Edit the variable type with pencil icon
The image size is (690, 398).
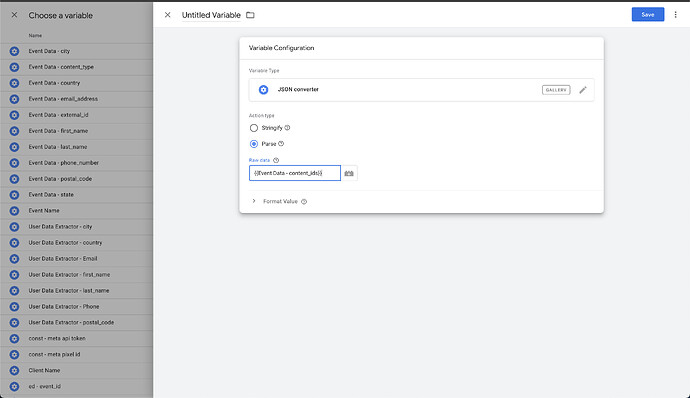point(583,90)
